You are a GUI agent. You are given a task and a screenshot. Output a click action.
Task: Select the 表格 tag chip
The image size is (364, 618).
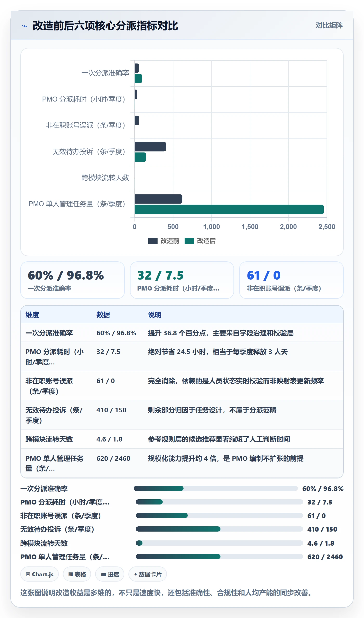(x=77, y=574)
